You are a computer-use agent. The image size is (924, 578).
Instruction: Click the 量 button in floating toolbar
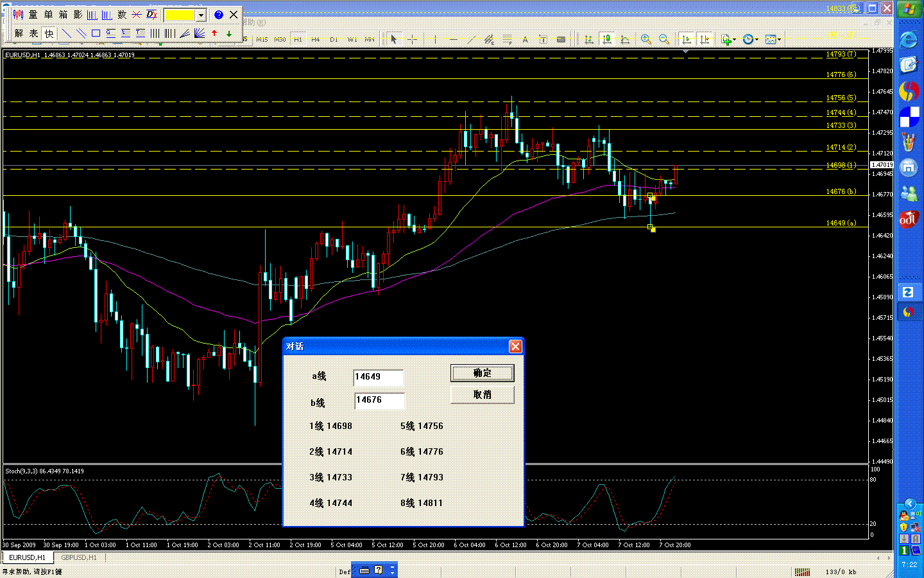pyautogui.click(x=33, y=15)
